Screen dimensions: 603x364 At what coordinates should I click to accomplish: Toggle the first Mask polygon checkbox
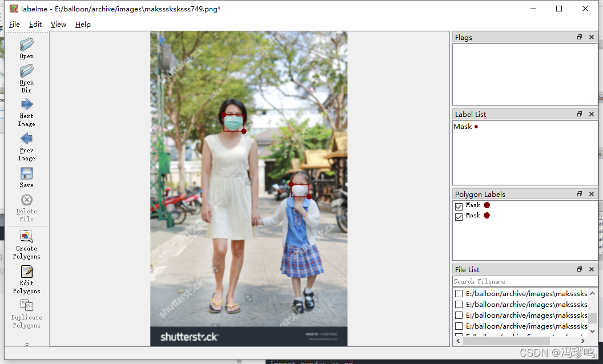(x=459, y=207)
